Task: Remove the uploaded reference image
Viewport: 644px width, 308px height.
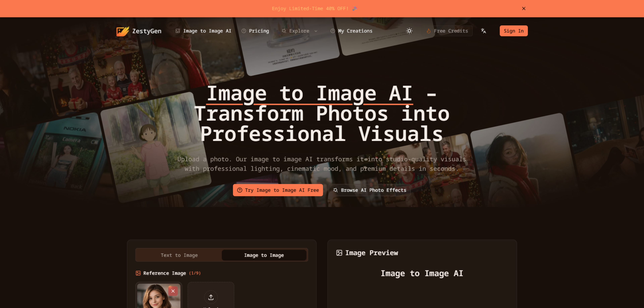Action: (173, 291)
